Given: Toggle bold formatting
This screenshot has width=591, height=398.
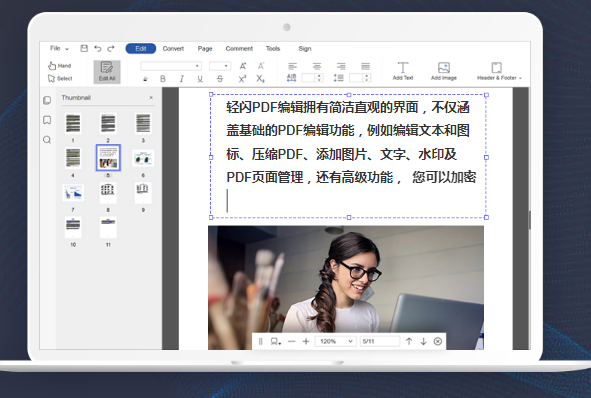Looking at the screenshot, I should [163, 79].
